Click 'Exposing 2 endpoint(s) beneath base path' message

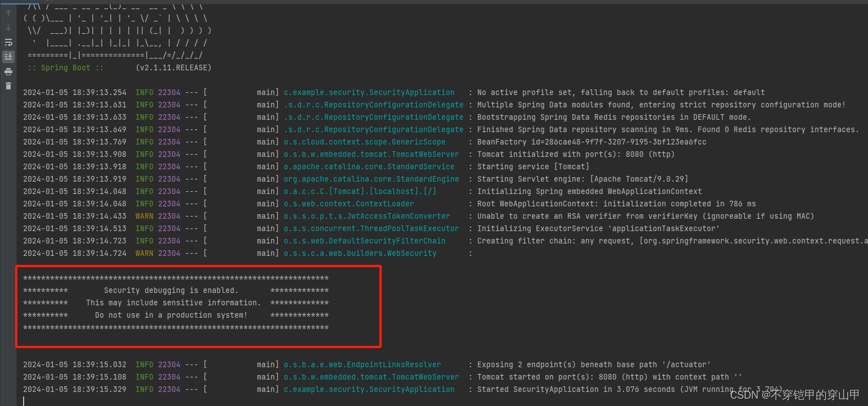[x=594, y=364]
